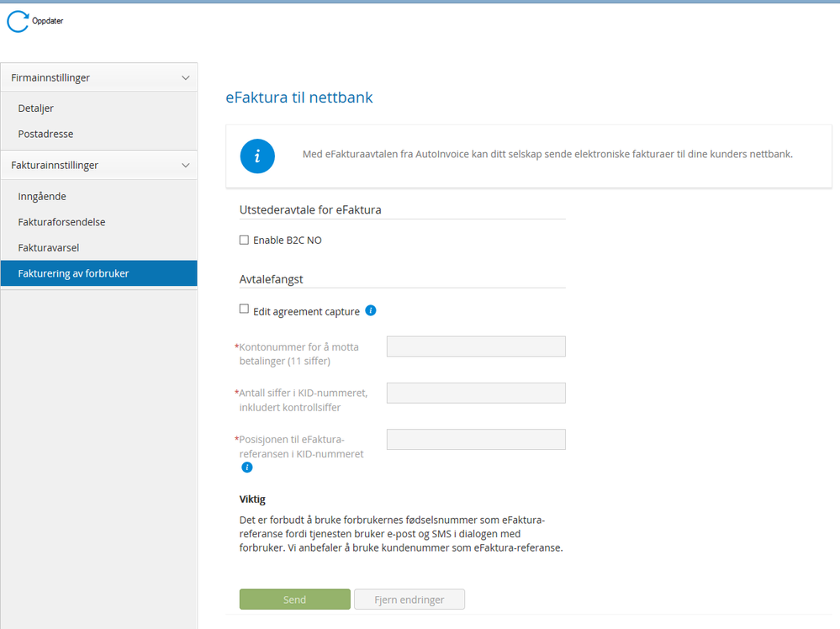This screenshot has width=840, height=629.
Task: Click info icon next to Edit agreement capture
Action: point(371,310)
